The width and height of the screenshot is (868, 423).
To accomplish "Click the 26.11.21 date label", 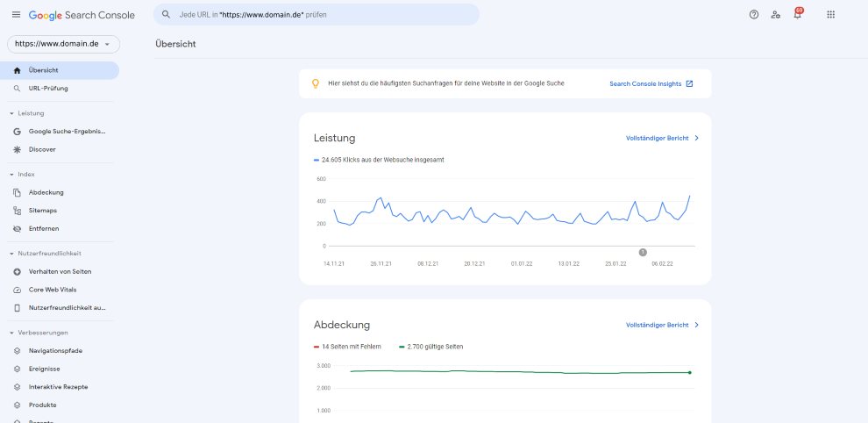I will coord(381,264).
